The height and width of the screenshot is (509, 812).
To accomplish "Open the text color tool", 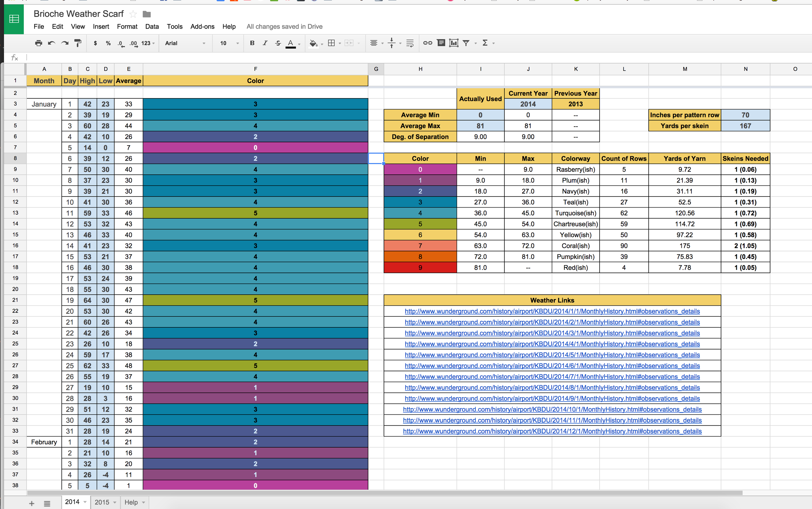I will pyautogui.click(x=291, y=44).
